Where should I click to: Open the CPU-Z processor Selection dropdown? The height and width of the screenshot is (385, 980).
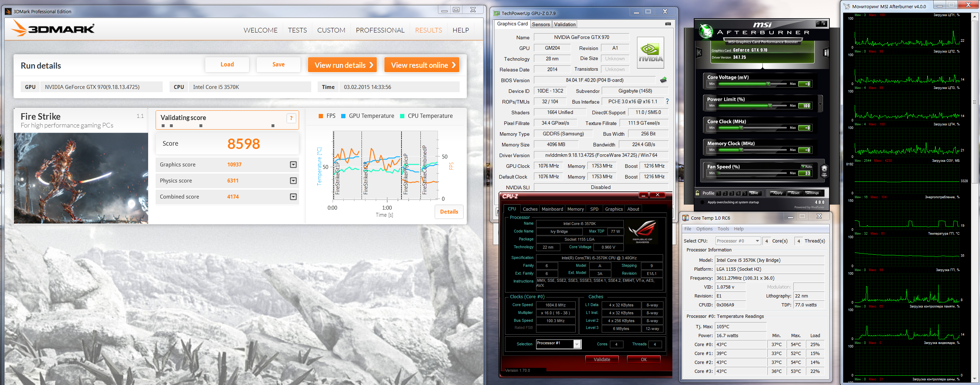[x=577, y=344]
